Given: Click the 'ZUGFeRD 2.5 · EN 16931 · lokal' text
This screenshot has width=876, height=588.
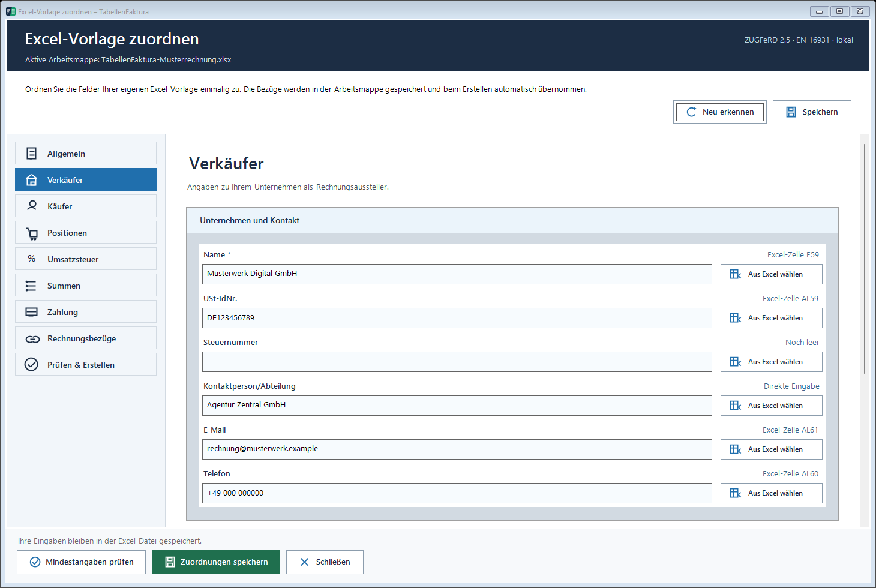Looking at the screenshot, I should point(799,40).
